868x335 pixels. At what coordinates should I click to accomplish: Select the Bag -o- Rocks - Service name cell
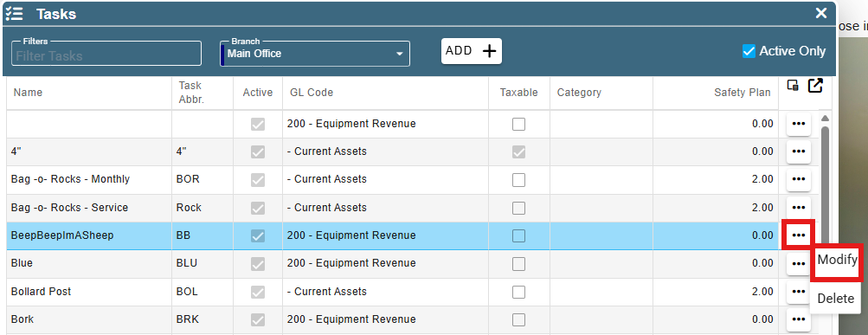point(89,208)
